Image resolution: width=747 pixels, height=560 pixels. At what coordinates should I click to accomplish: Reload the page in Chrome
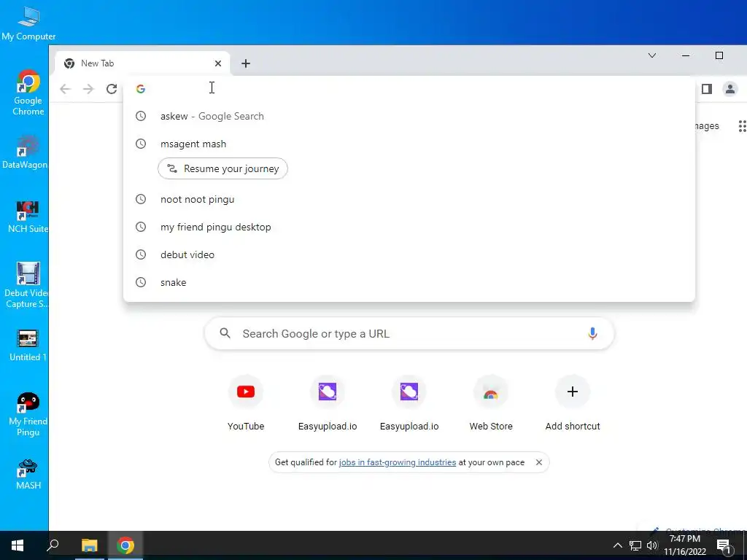(x=112, y=89)
